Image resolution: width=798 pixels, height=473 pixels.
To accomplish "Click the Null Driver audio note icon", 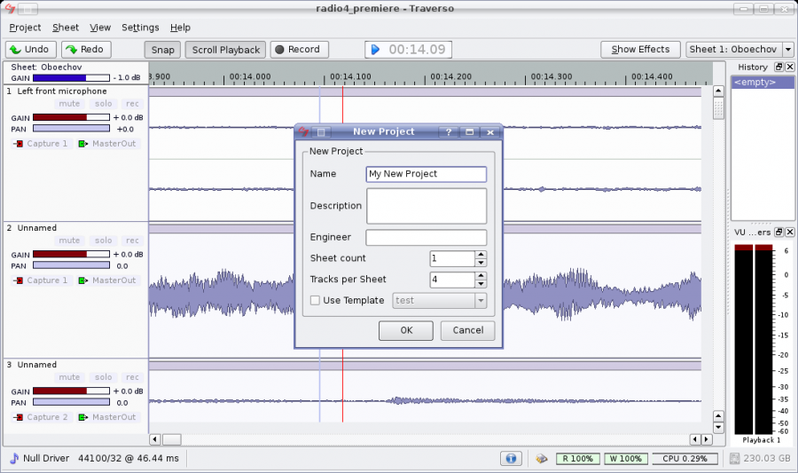I will tap(14, 458).
